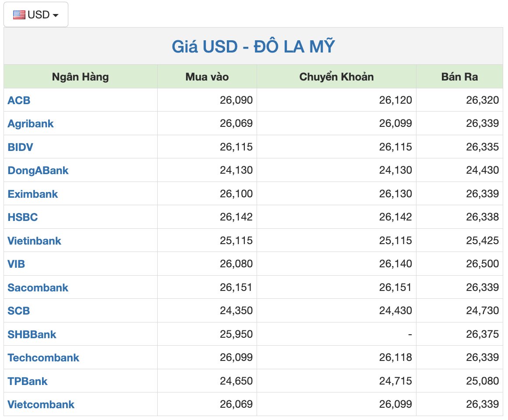Viewport: 508px width, 420px height.
Task: Select Techcombank buy rate 26,099
Action: 236,357
